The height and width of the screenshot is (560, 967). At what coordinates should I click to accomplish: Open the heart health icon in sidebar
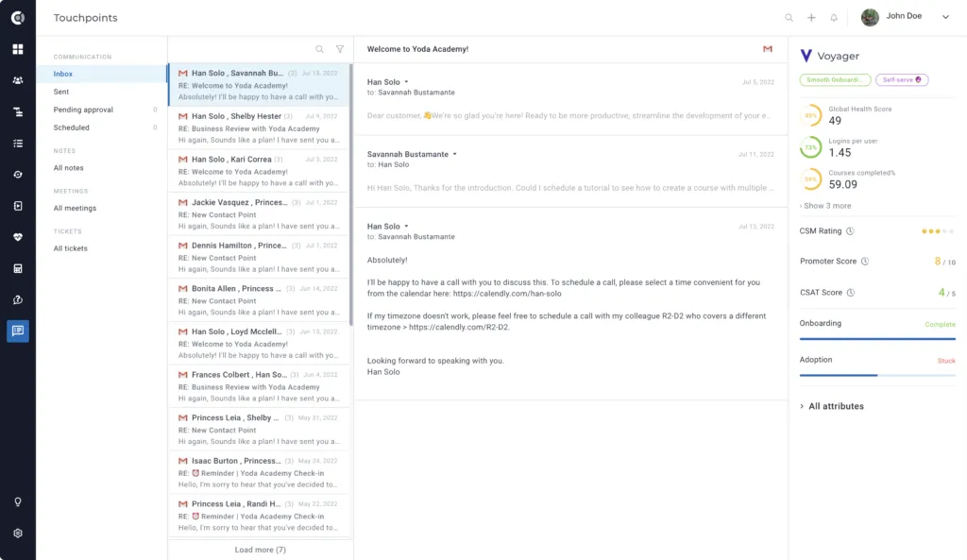click(18, 237)
